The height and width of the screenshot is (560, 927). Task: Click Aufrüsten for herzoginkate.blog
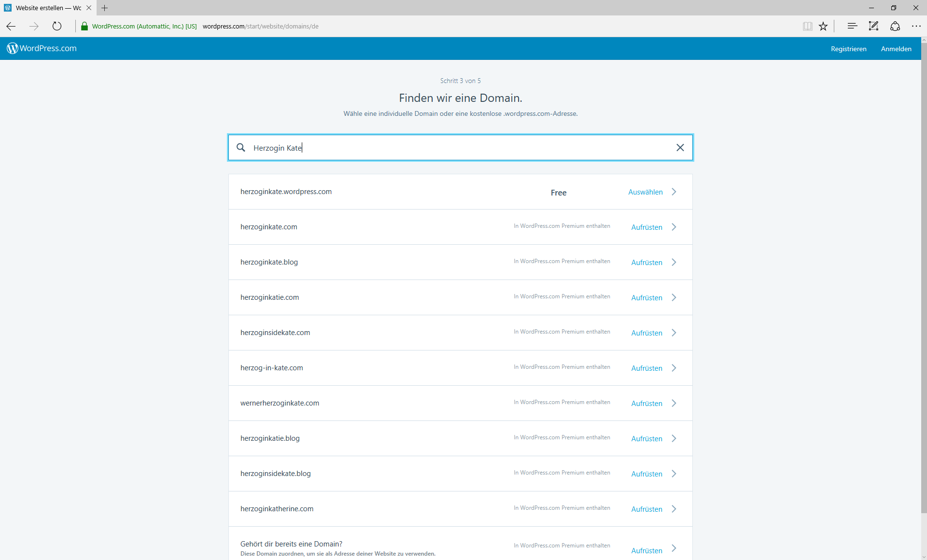tap(646, 262)
